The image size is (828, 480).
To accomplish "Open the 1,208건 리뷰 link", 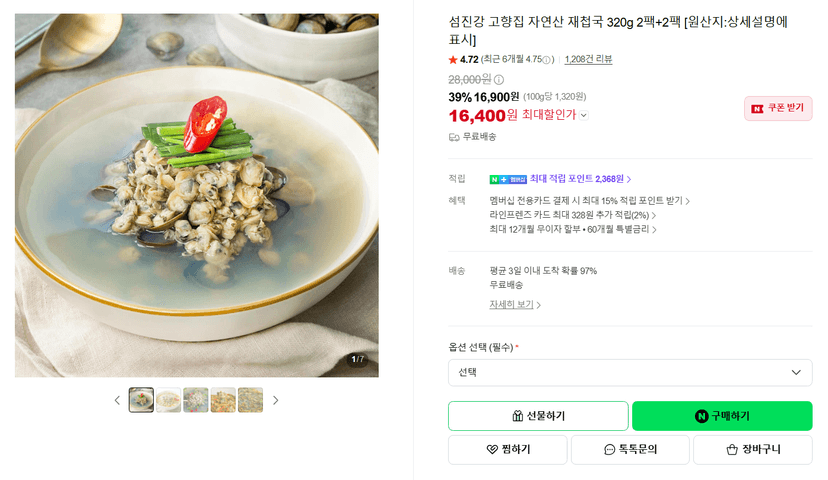I will pyautogui.click(x=588, y=59).
